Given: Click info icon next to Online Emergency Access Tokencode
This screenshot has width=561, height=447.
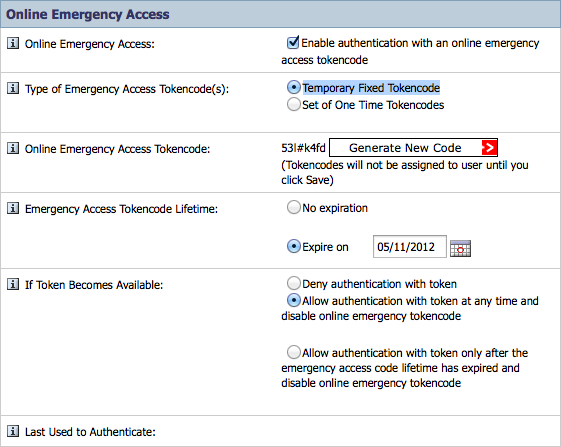Looking at the screenshot, I should (13, 148).
